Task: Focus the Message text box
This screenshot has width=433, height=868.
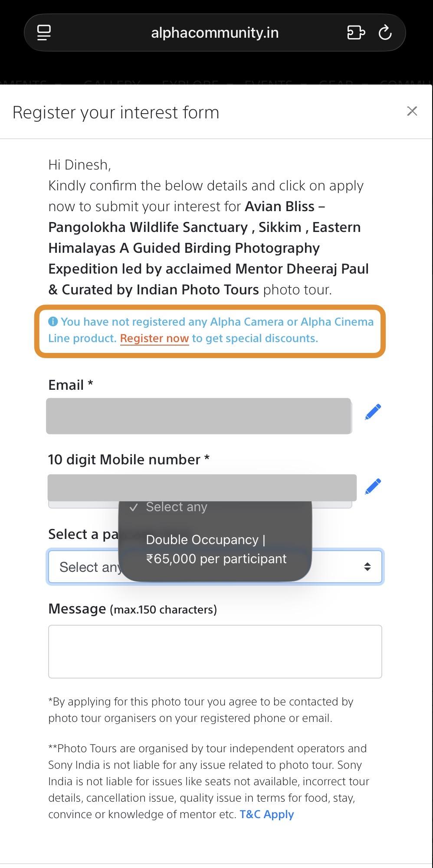Action: point(215,651)
